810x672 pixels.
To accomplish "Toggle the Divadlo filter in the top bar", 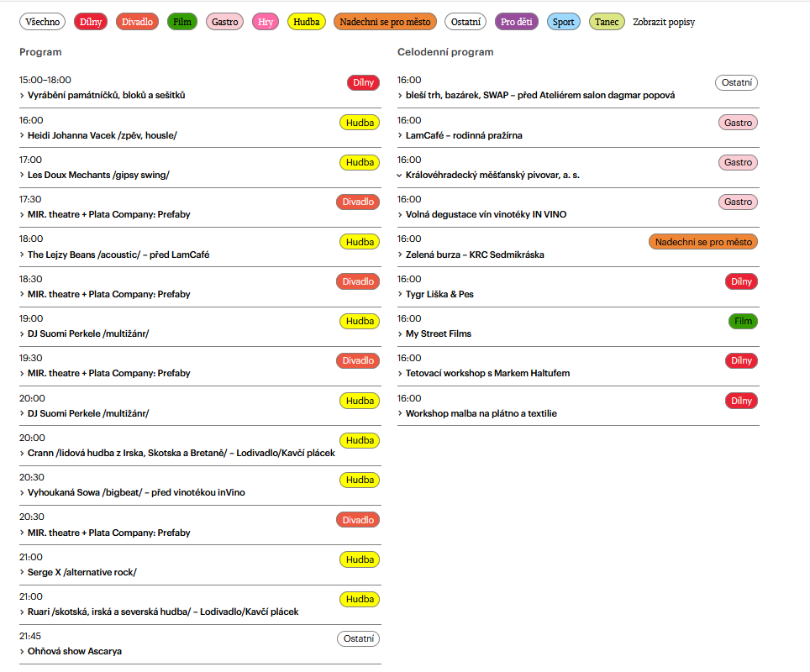I will point(138,22).
